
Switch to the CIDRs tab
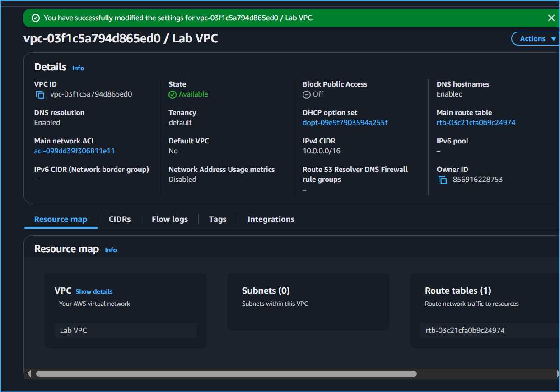click(x=119, y=219)
